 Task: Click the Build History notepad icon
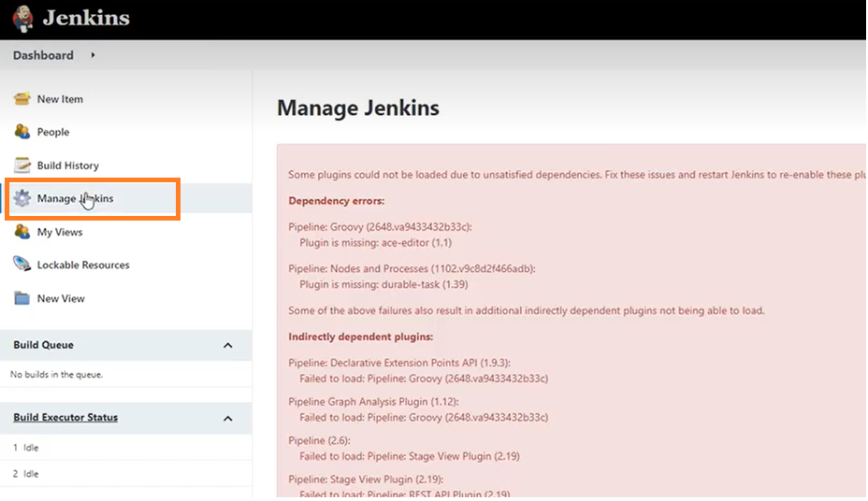pos(22,165)
